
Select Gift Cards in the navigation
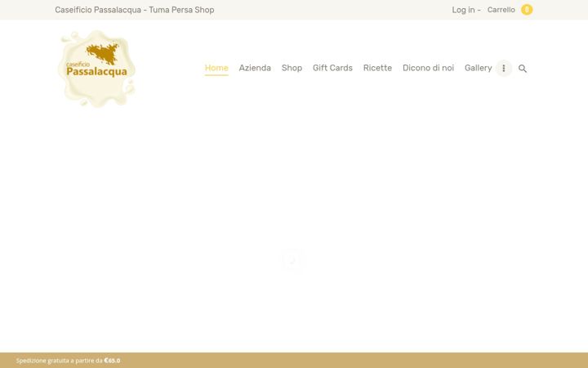point(332,68)
